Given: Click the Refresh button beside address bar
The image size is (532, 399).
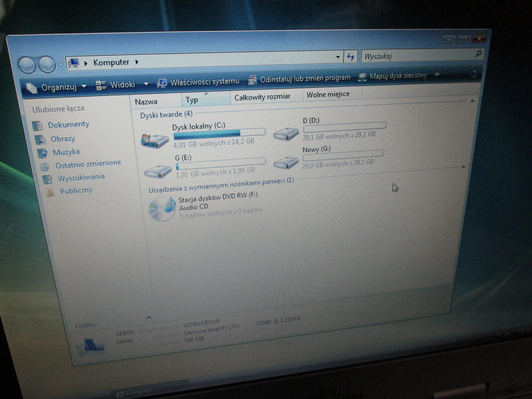Looking at the screenshot, I should click(x=351, y=57).
